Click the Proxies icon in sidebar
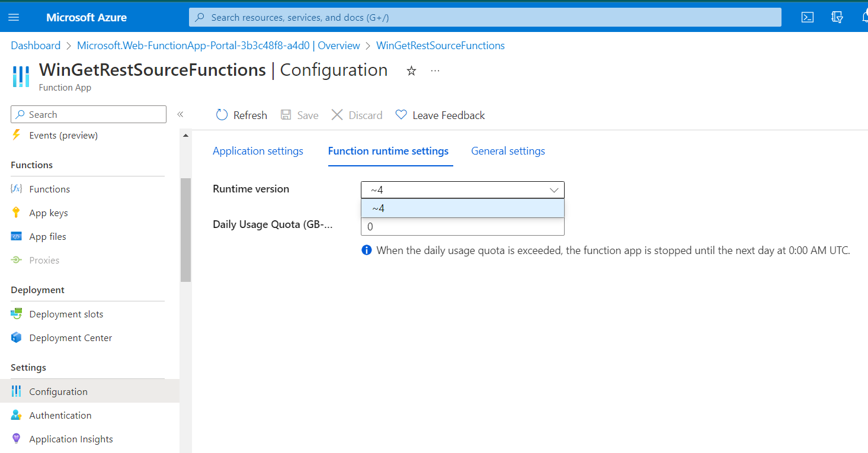Image resolution: width=868 pixels, height=453 pixels. 17,260
